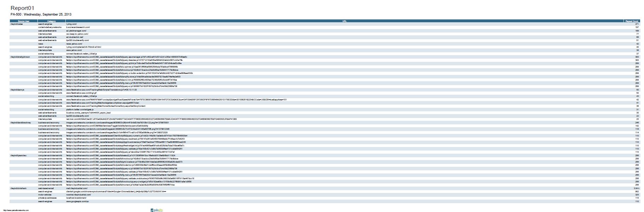Select URL 'l.yimg.com/' cell
The height and width of the screenshot is (212, 644).
(x=71, y=24)
